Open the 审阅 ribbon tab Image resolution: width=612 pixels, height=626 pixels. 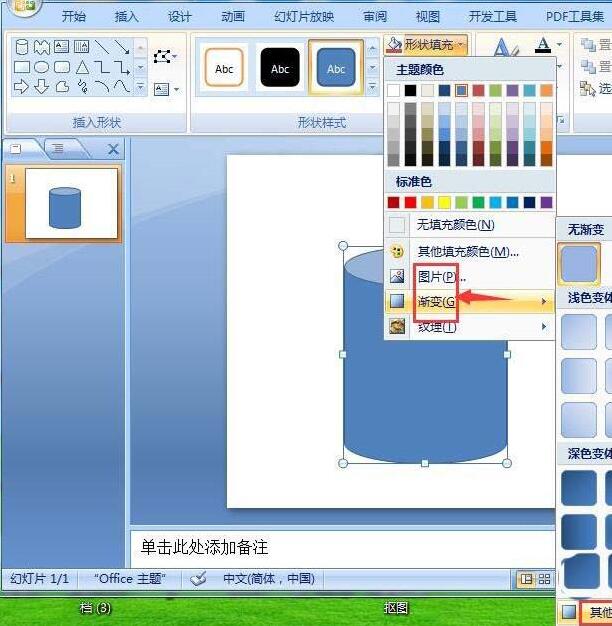375,16
